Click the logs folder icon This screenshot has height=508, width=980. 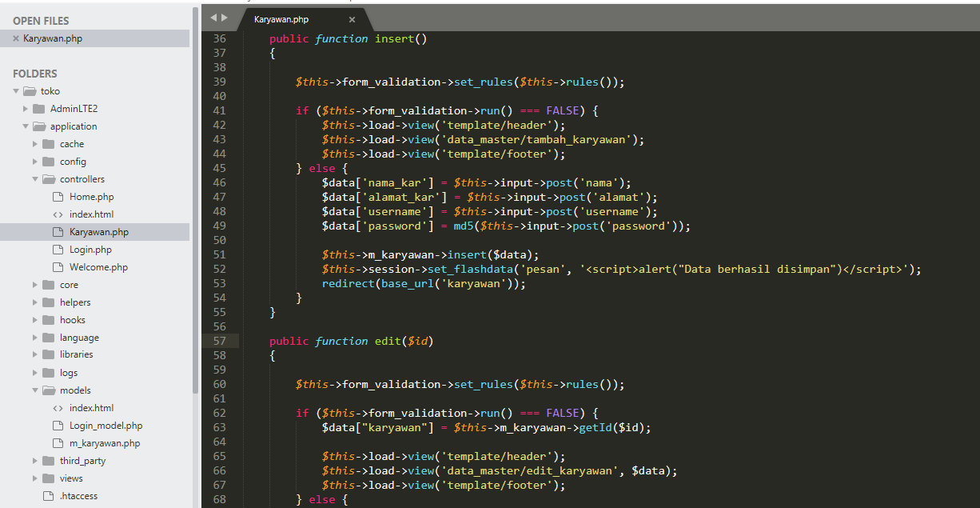(49, 373)
